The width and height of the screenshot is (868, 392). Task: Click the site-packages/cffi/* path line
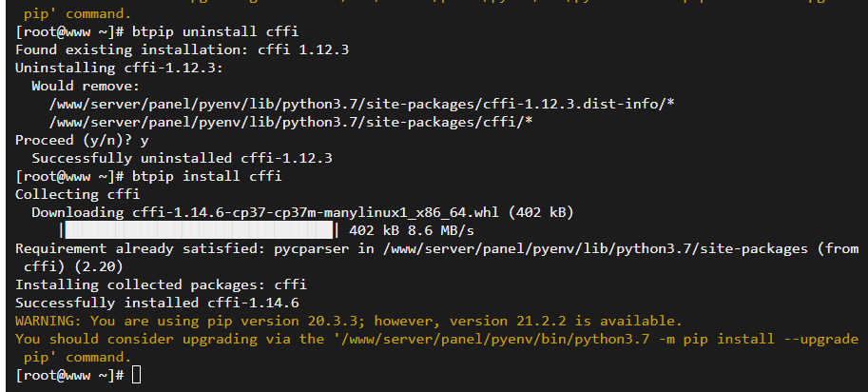(x=291, y=122)
